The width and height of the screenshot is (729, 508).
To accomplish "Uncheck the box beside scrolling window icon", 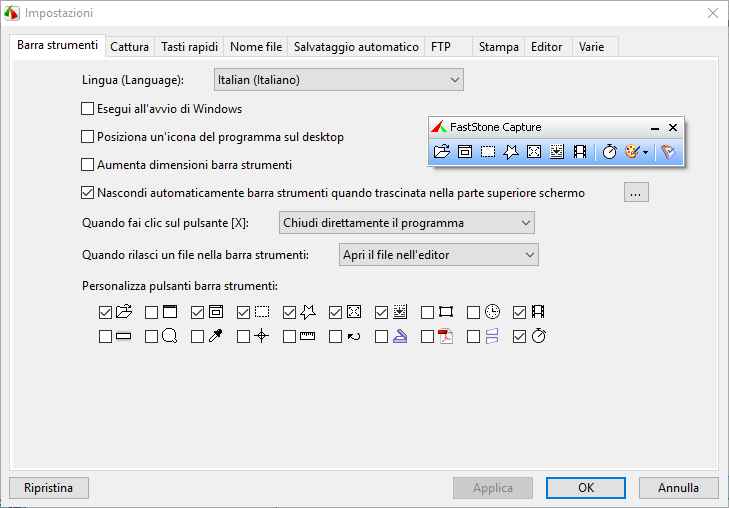I will point(382,312).
